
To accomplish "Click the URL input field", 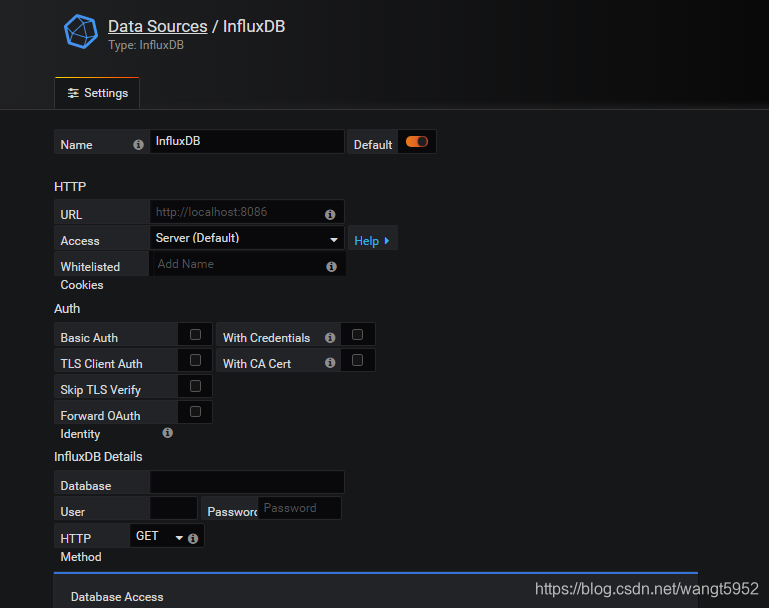I will pyautogui.click(x=247, y=212).
